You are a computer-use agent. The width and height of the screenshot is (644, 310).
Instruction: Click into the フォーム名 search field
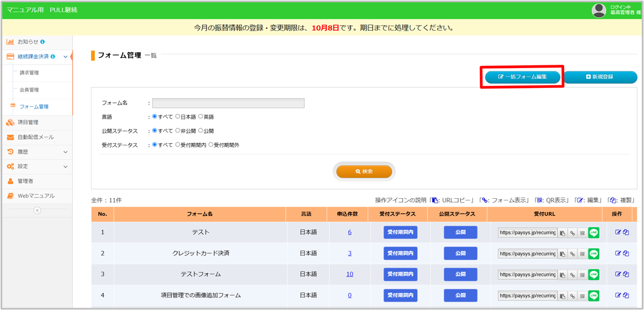[228, 103]
